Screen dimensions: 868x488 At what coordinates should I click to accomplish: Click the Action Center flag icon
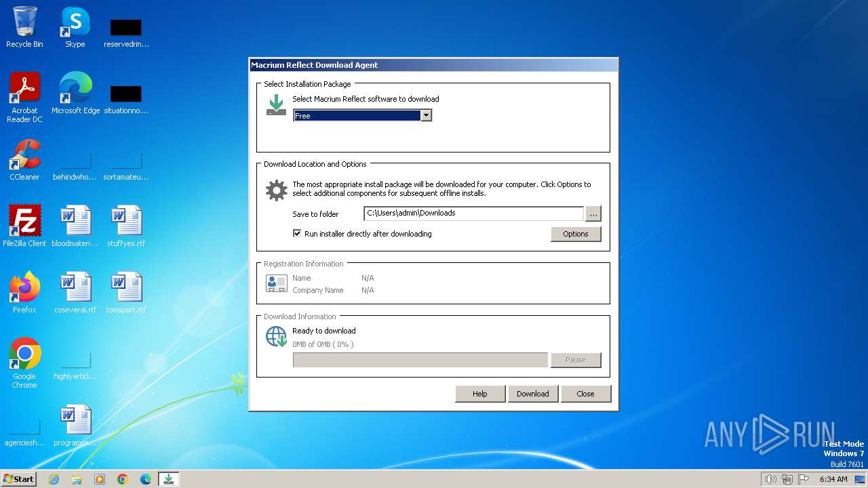804,479
